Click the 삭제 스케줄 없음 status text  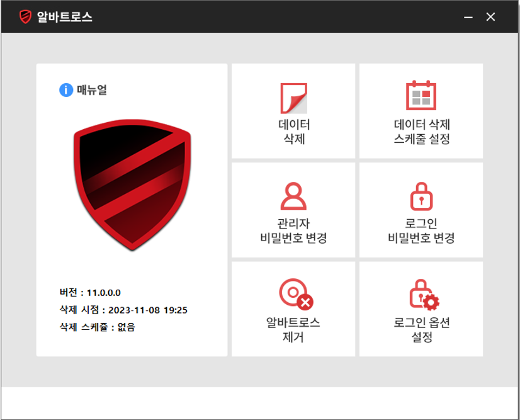tap(97, 327)
